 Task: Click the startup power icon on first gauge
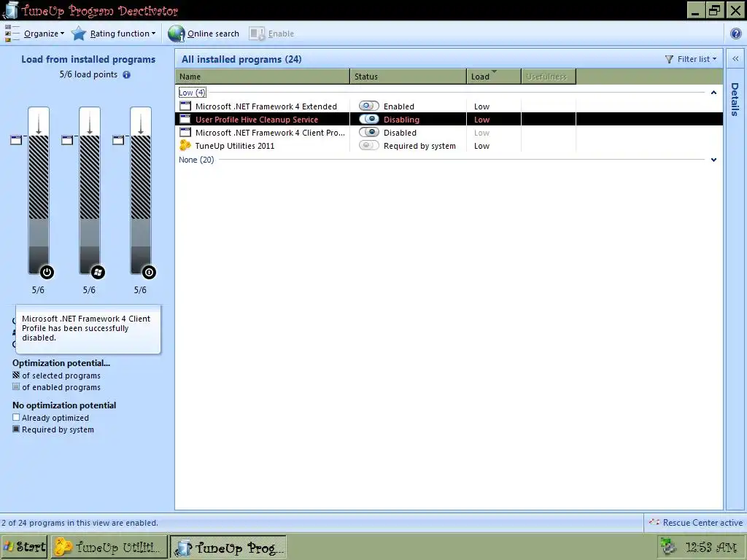click(47, 273)
